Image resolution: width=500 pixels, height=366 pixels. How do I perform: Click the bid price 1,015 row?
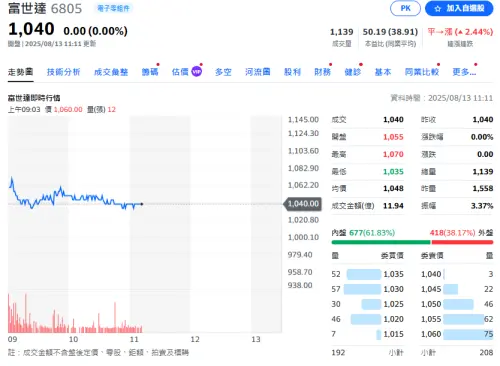[x=367, y=334]
